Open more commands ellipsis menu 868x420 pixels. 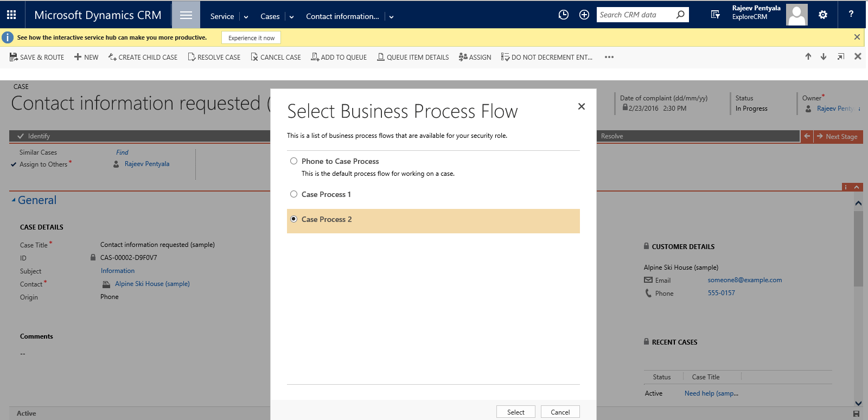[x=609, y=57]
